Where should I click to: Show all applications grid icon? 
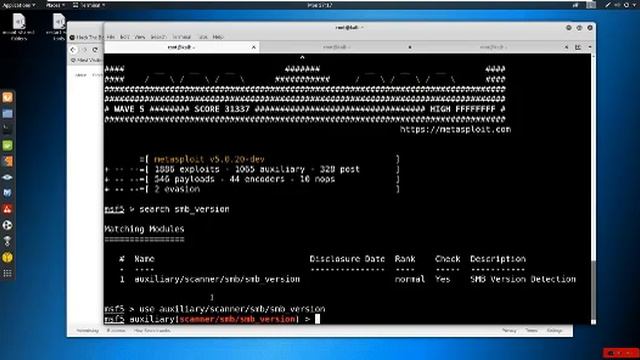[x=7, y=273]
